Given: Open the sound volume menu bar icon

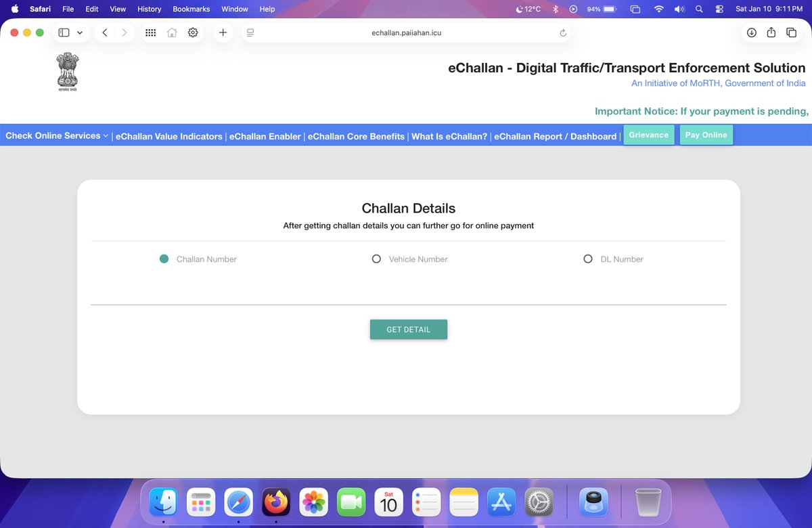Looking at the screenshot, I should (679, 9).
